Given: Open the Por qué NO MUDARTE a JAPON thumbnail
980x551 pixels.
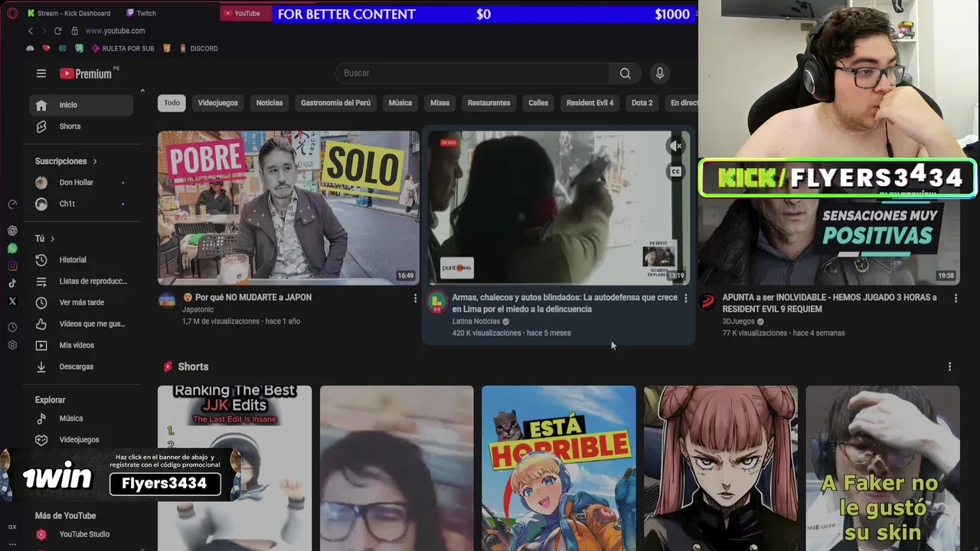Looking at the screenshot, I should click(289, 207).
